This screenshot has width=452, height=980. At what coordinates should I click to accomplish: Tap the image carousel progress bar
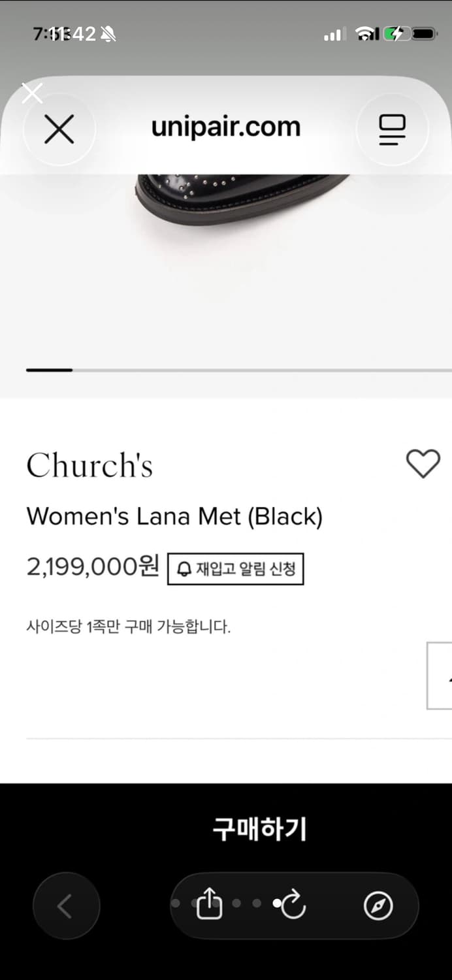[x=49, y=370]
